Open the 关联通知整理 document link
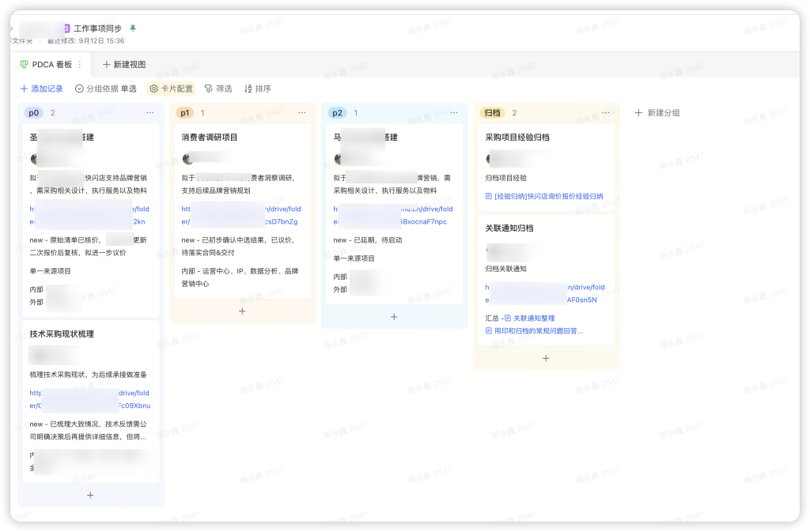810x532 pixels. [533, 318]
